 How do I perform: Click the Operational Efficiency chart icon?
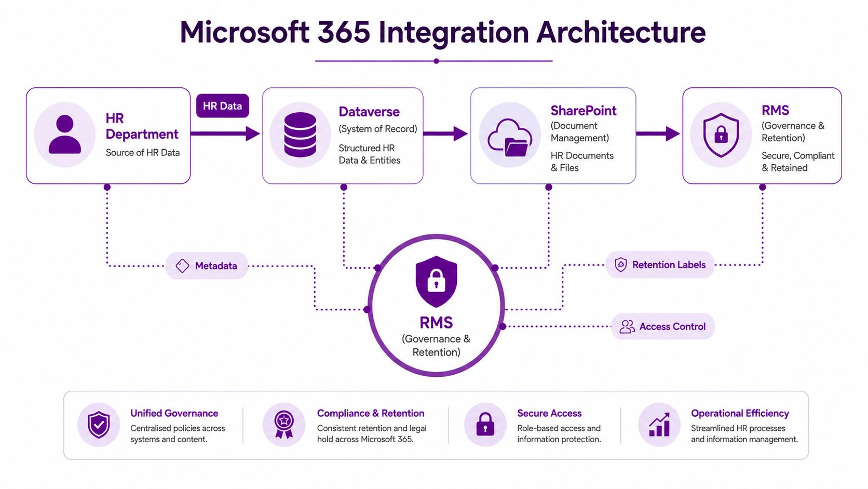(x=659, y=425)
